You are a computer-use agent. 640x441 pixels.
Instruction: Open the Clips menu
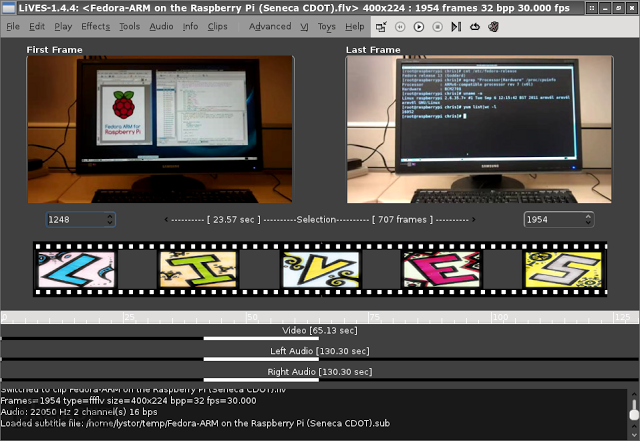tap(218, 27)
